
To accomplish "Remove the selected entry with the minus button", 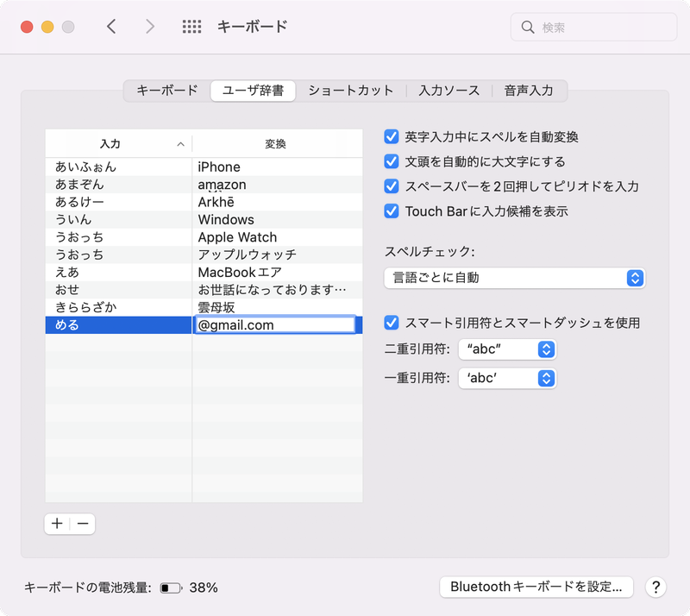I will 82,524.
